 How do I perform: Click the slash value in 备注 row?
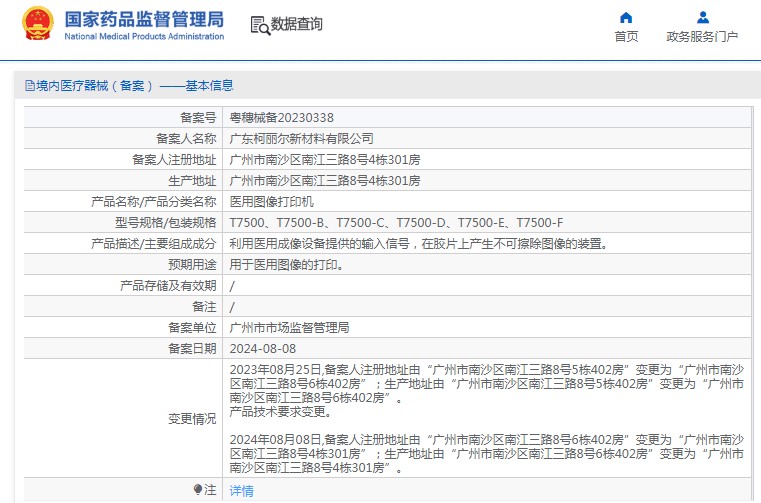point(232,307)
